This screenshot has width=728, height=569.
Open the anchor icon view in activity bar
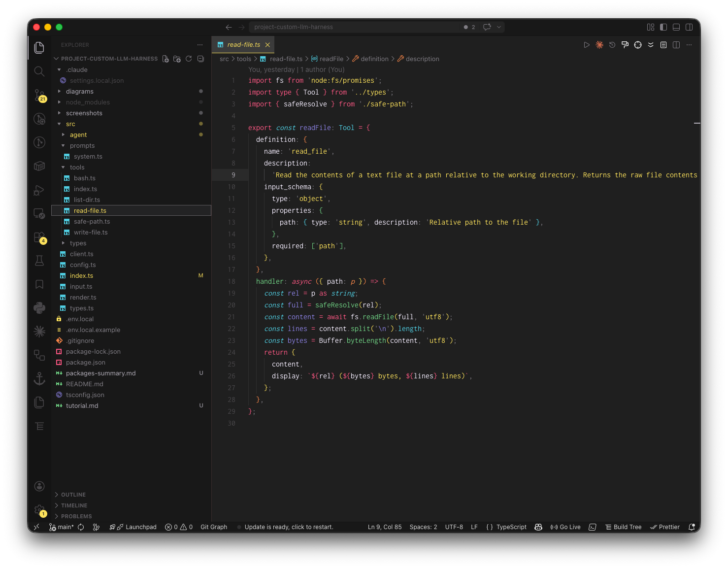(x=39, y=379)
